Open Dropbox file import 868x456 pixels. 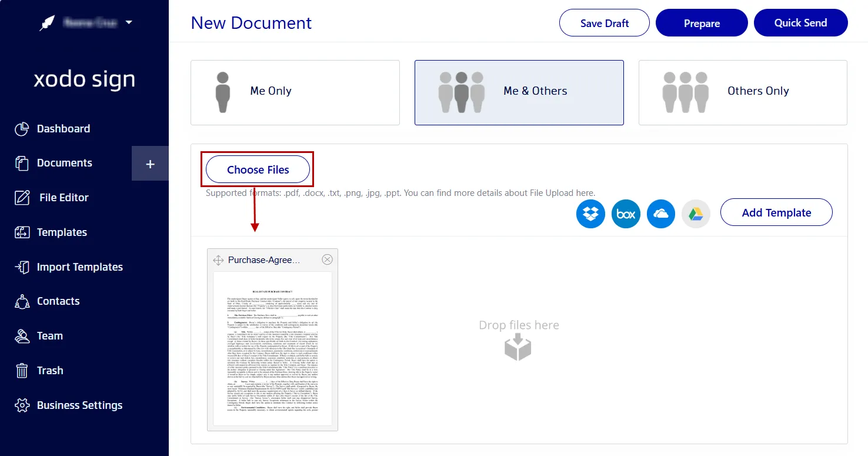[590, 214]
